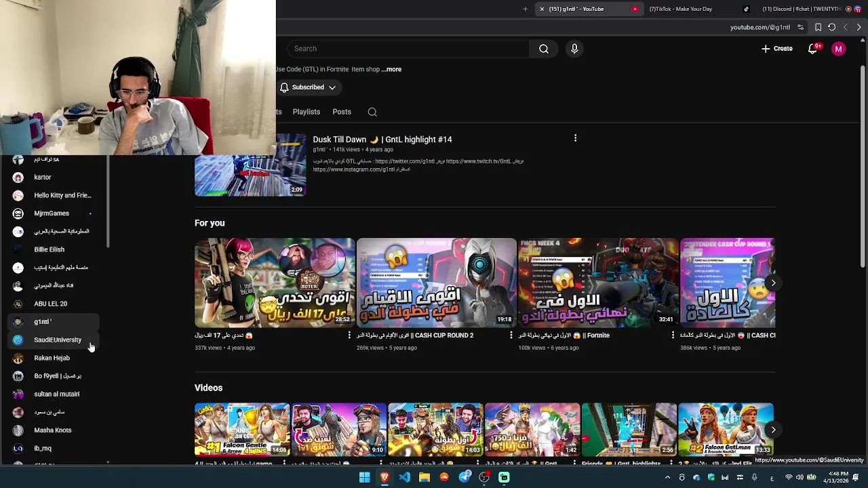Click the YouTube search magnifier button
Image resolution: width=868 pixels, height=488 pixels.
pyautogui.click(x=544, y=49)
